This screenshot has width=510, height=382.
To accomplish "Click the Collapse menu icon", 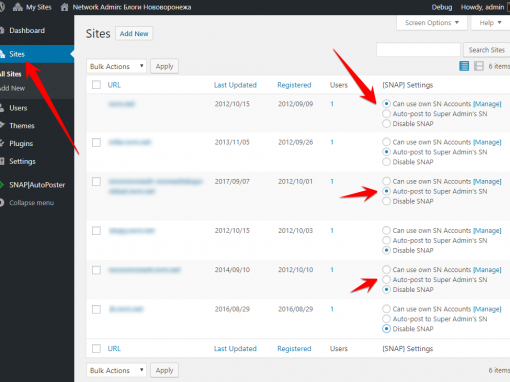I will pos(2,203).
